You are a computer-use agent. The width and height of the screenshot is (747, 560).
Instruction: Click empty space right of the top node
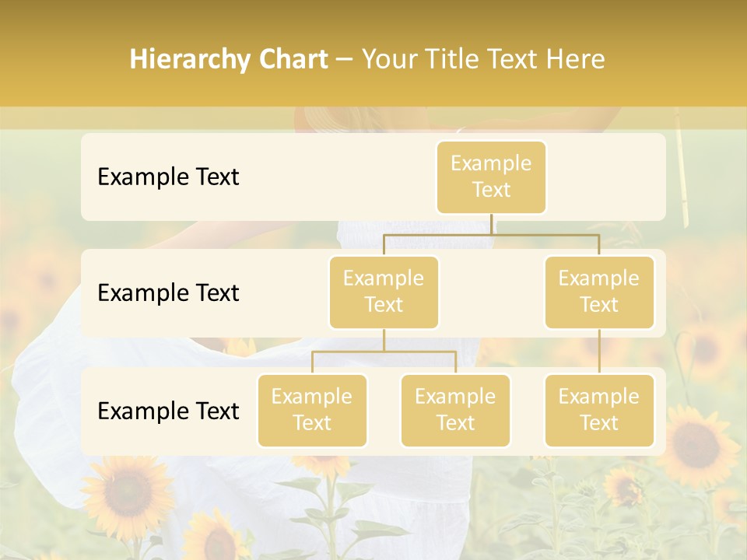pyautogui.click(x=607, y=177)
